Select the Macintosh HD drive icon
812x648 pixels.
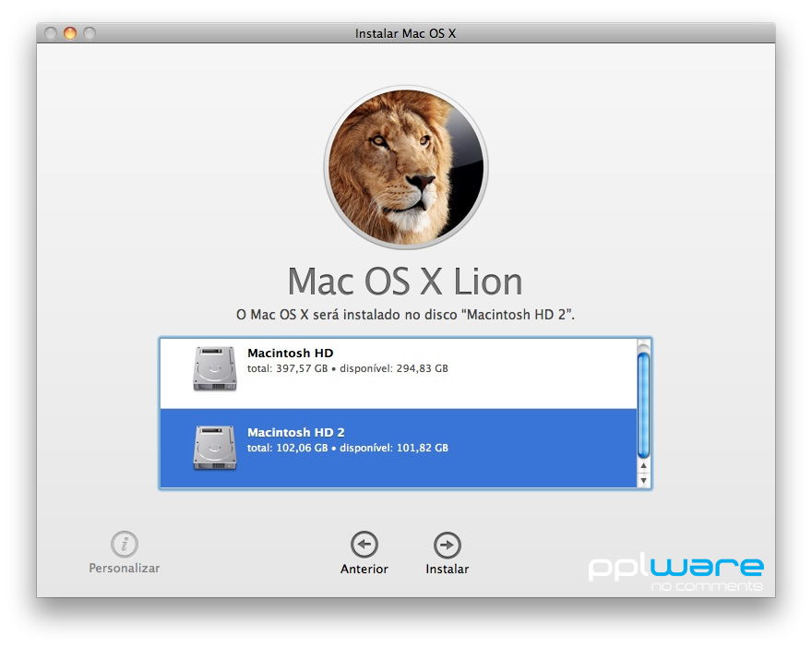214,368
